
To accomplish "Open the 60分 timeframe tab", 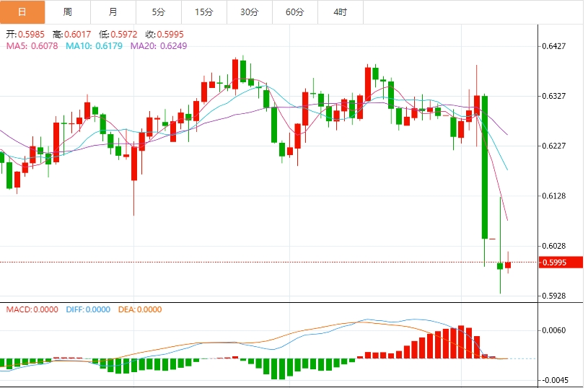I will point(295,12).
